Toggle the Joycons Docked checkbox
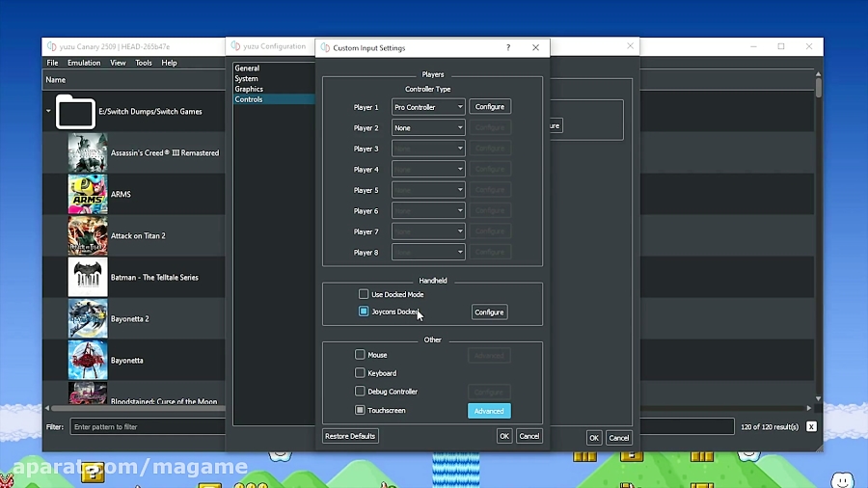The height and width of the screenshot is (488, 868). pos(364,312)
